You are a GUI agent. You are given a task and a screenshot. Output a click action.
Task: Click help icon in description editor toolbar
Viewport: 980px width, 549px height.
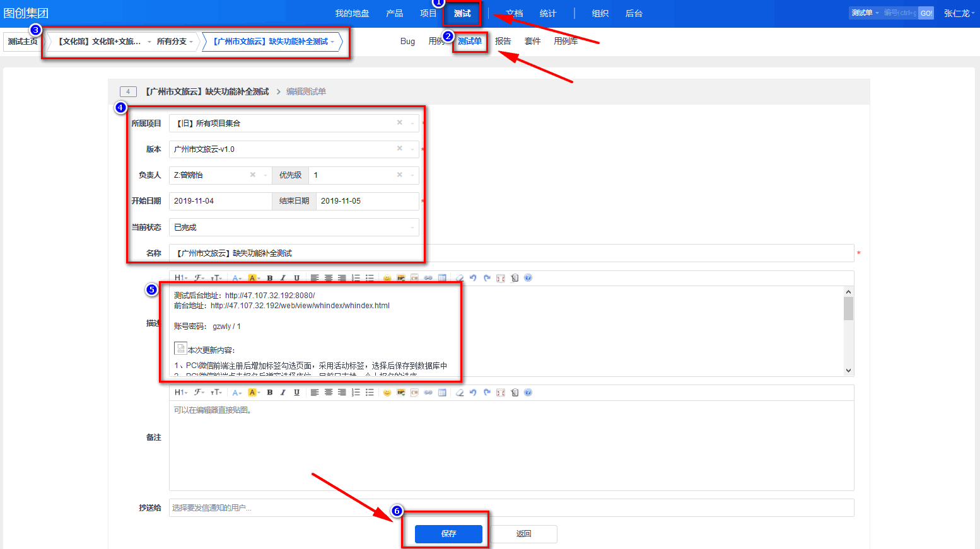[x=528, y=278]
